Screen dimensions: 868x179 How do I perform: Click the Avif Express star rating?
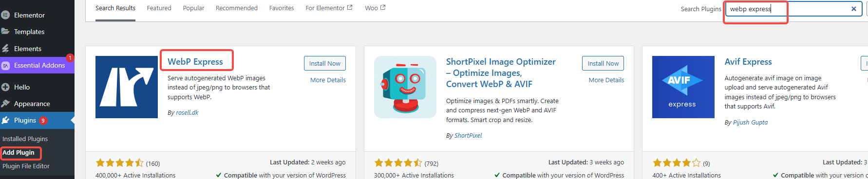(x=677, y=163)
